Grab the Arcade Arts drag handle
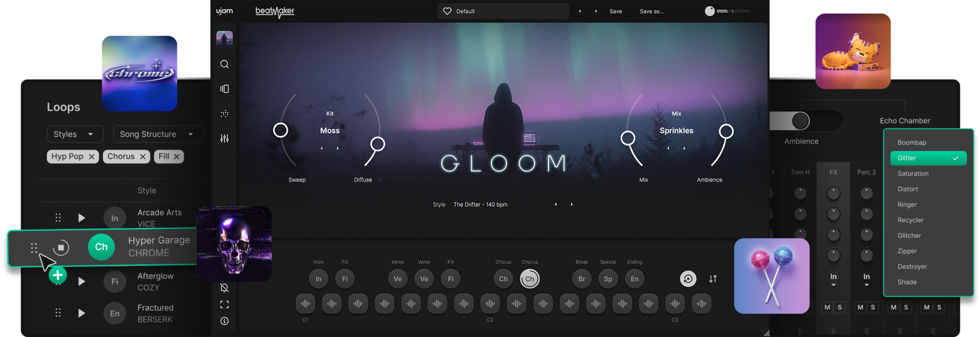Viewport: 980px width, 337px height. [x=58, y=218]
